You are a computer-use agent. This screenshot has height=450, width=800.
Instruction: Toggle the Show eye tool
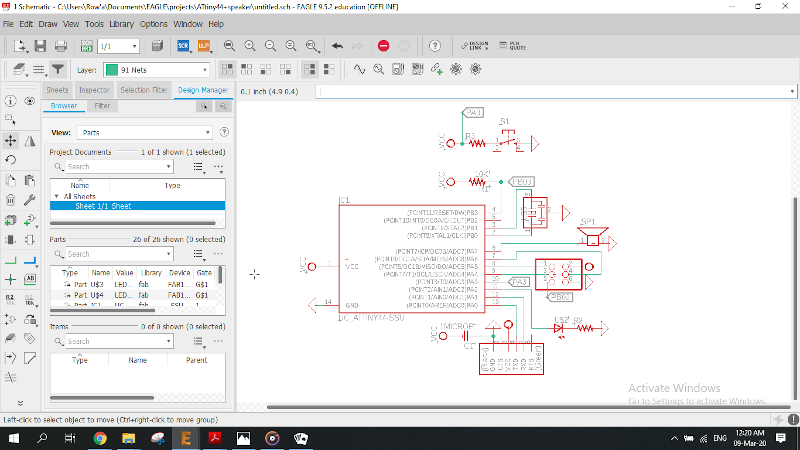[30, 101]
